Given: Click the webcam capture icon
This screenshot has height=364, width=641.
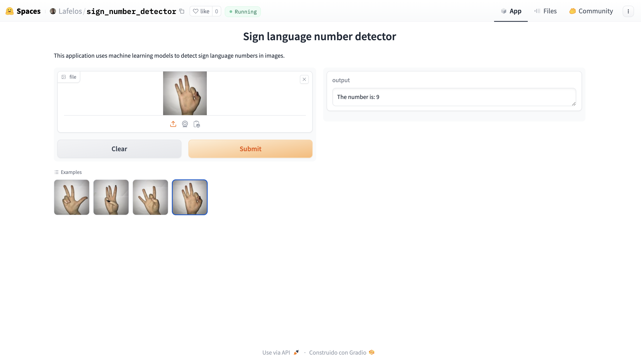Looking at the screenshot, I should pyautogui.click(x=185, y=124).
